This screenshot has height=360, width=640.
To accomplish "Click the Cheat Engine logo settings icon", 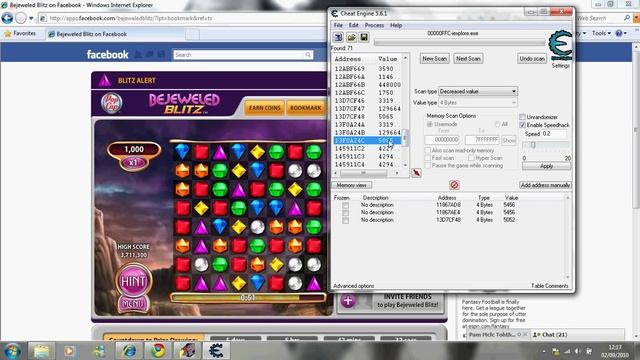I will coord(561,46).
